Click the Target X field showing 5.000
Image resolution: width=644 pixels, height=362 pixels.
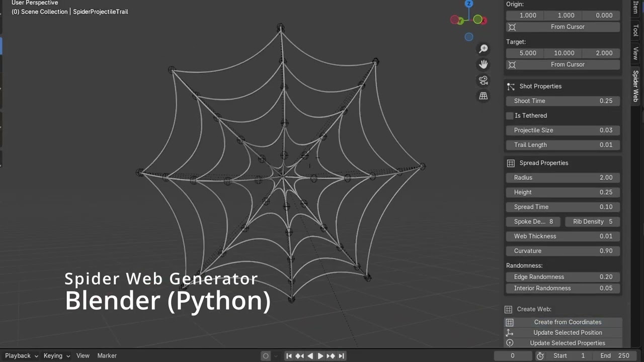(x=525, y=53)
